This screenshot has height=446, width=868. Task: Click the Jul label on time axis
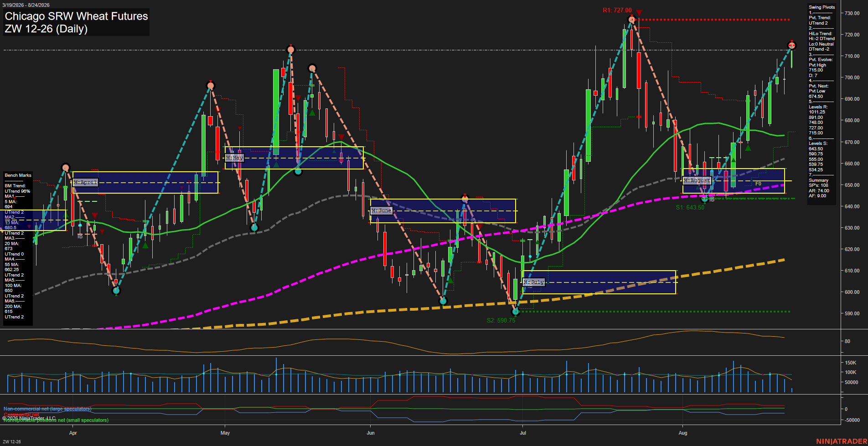pos(523,433)
